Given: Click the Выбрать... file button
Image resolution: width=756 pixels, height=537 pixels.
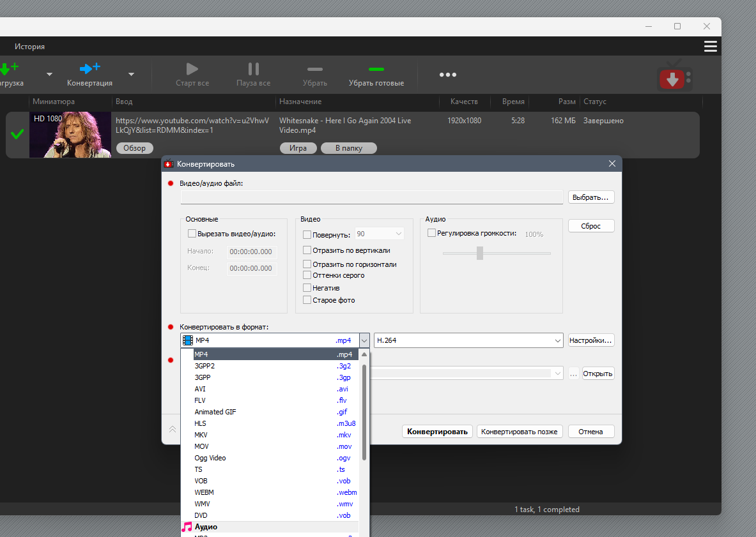Looking at the screenshot, I should (590, 197).
